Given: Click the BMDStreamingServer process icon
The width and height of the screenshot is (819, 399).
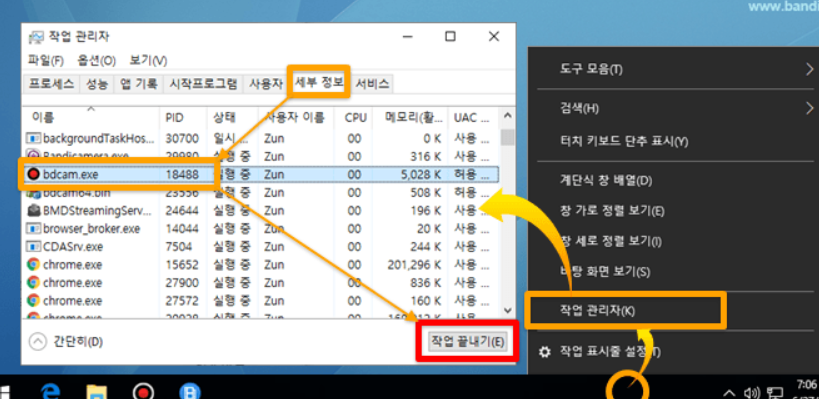Looking at the screenshot, I should 34,210.
